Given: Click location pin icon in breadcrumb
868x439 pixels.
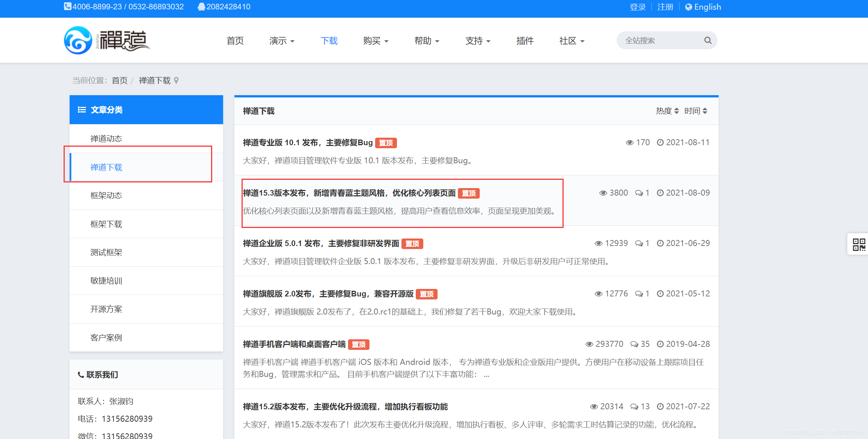Looking at the screenshot, I should point(176,81).
